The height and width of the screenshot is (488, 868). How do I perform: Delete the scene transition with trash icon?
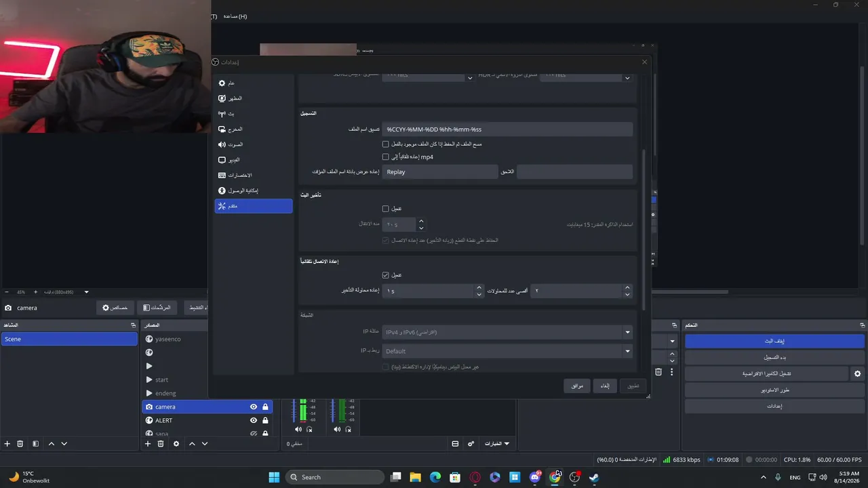click(658, 372)
